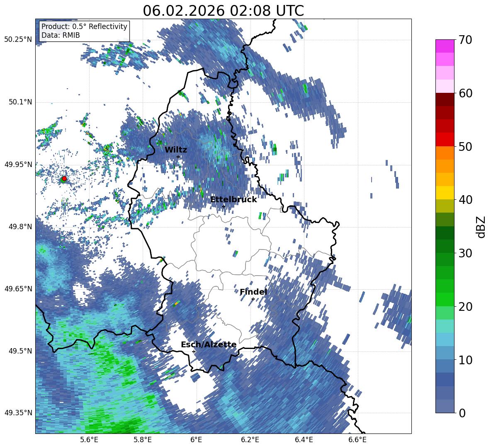Click the cross marker below Ettelbruck

click(x=224, y=206)
